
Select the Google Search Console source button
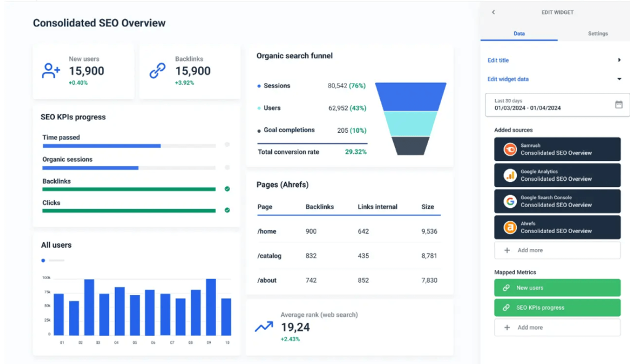click(557, 201)
